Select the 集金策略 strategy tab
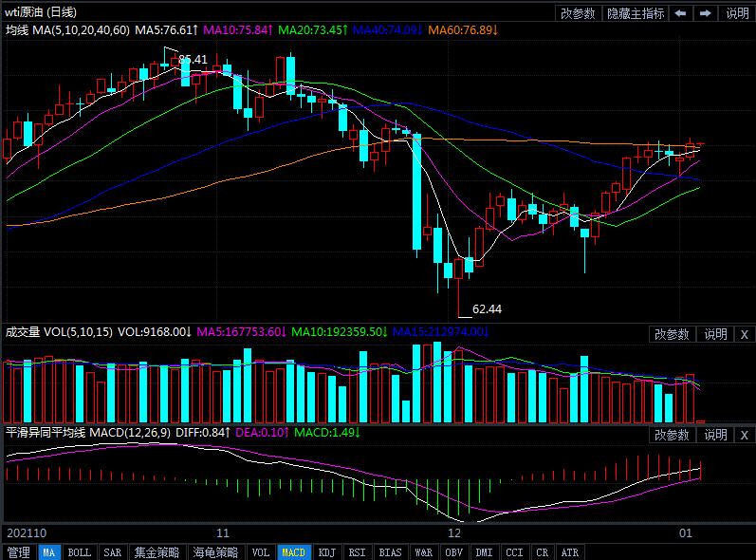This screenshot has width=756, height=560. point(156,552)
